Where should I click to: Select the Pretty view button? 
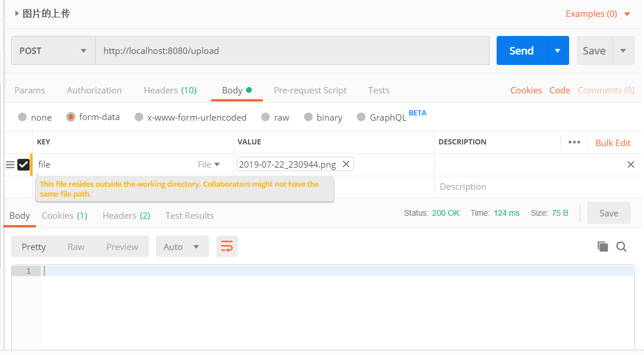tap(34, 247)
